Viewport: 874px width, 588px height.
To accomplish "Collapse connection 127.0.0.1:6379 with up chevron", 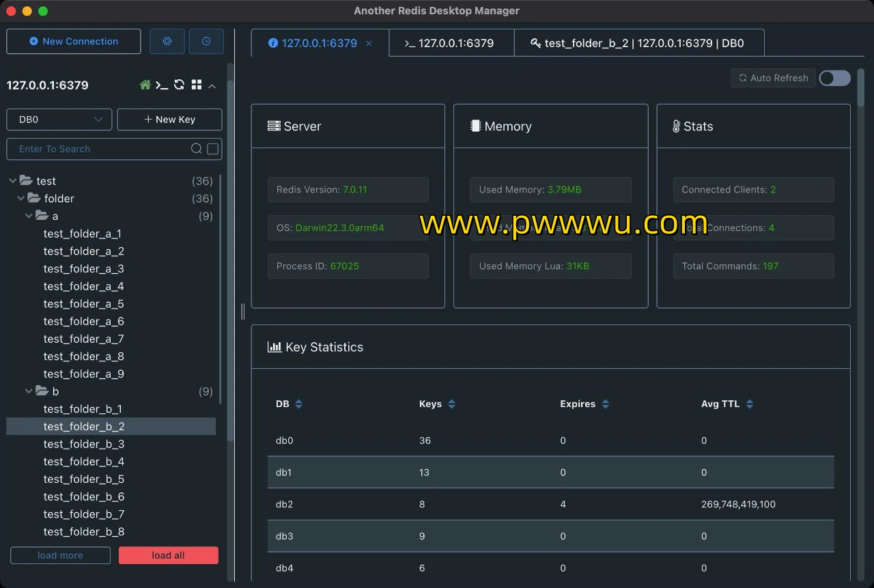I will (x=212, y=85).
